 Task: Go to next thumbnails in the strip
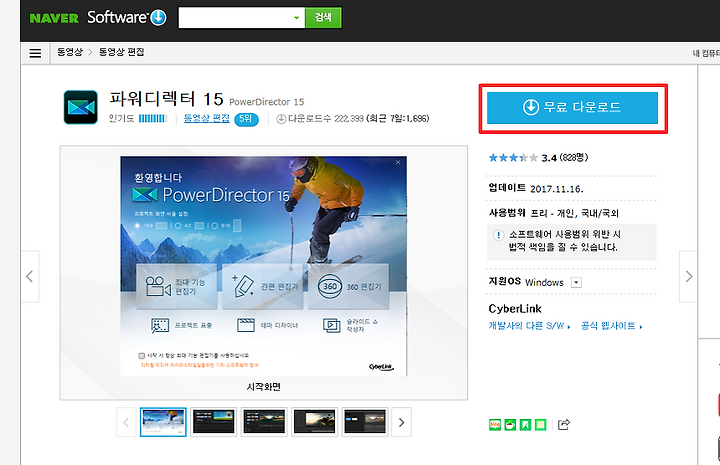(x=401, y=422)
